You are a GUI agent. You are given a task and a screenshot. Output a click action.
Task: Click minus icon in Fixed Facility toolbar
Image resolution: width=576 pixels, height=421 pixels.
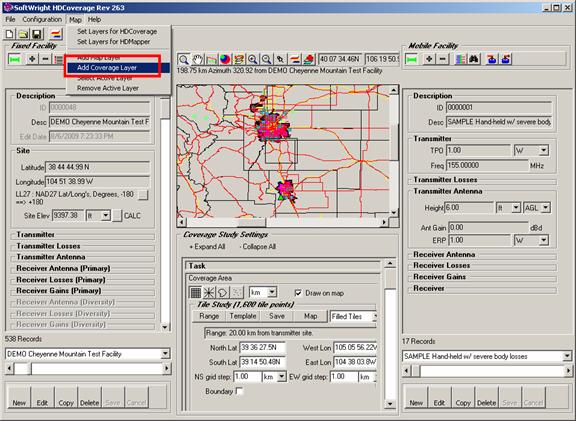[x=45, y=59]
